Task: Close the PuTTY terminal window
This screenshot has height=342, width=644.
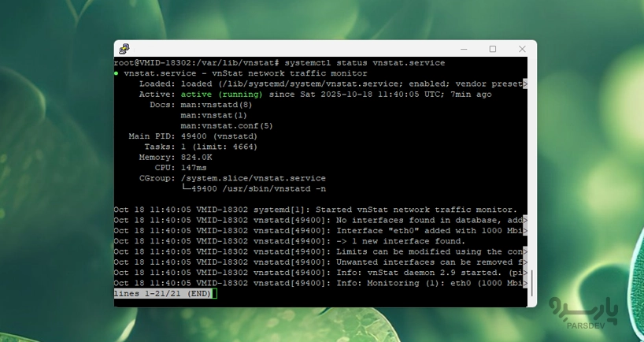Action: pos(520,49)
